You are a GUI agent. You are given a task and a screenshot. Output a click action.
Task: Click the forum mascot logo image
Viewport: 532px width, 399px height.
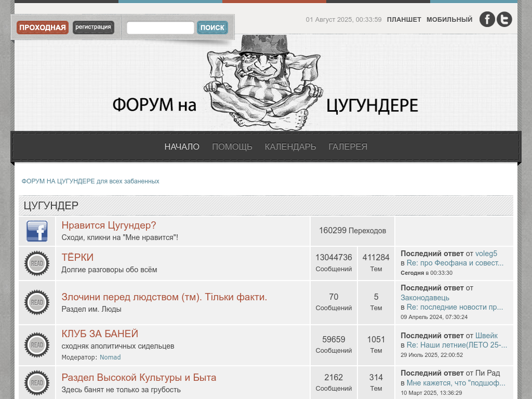click(265, 83)
